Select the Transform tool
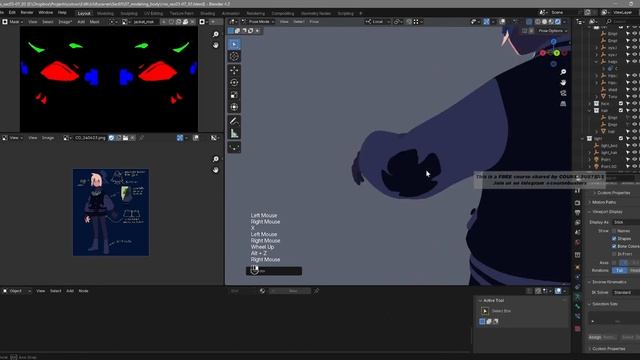The image size is (640, 360). (x=234, y=107)
